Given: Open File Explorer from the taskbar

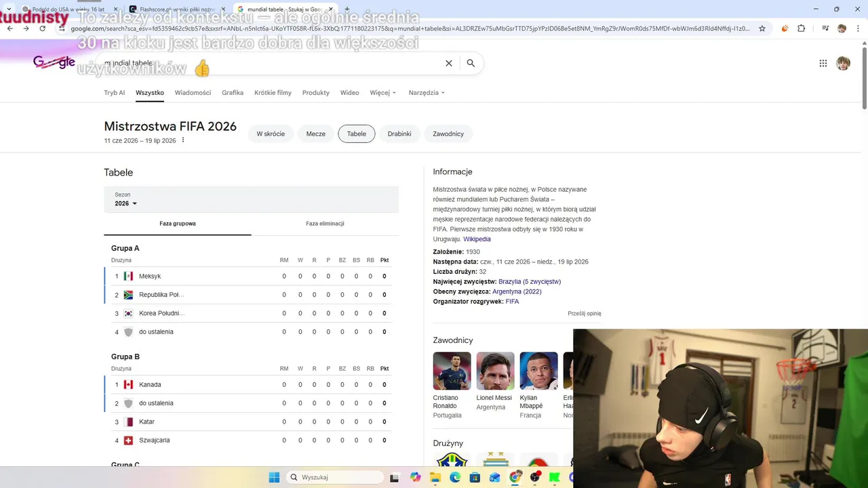Looking at the screenshot, I should tap(435, 477).
